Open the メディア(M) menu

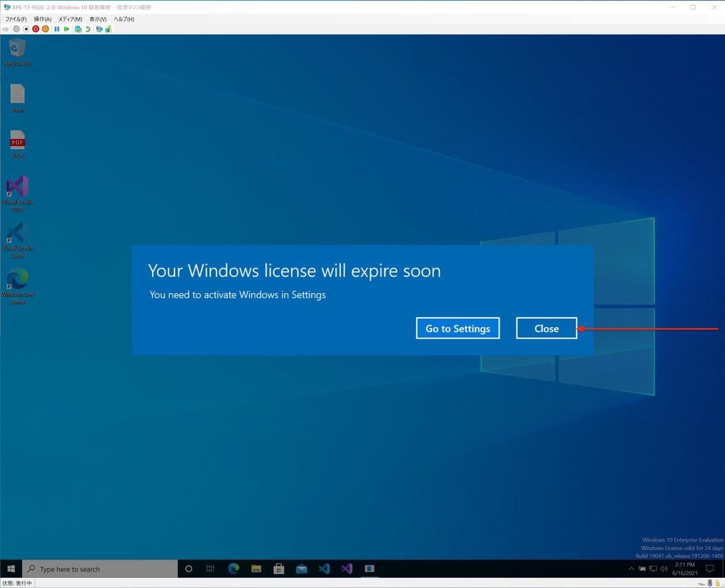pyautogui.click(x=70, y=19)
